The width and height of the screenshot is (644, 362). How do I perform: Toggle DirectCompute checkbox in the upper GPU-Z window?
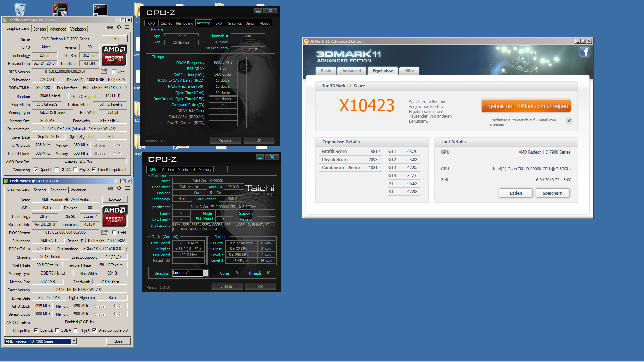(94, 170)
